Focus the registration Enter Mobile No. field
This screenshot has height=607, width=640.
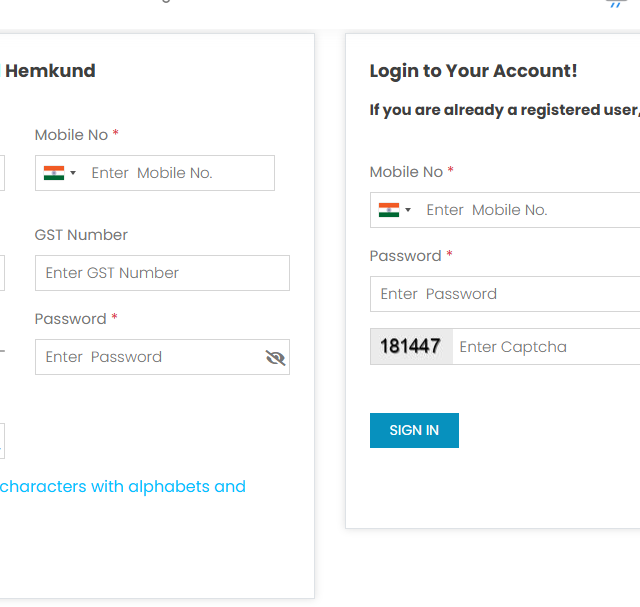175,173
